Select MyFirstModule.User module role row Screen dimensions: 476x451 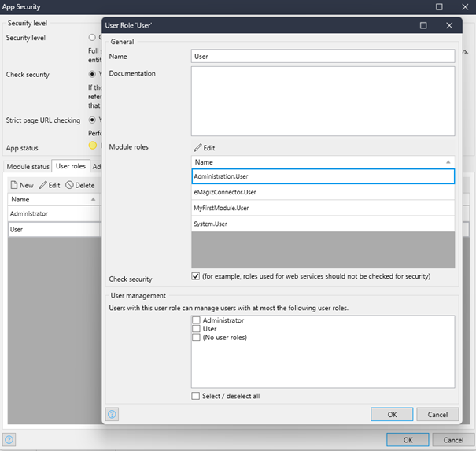tap(323, 208)
